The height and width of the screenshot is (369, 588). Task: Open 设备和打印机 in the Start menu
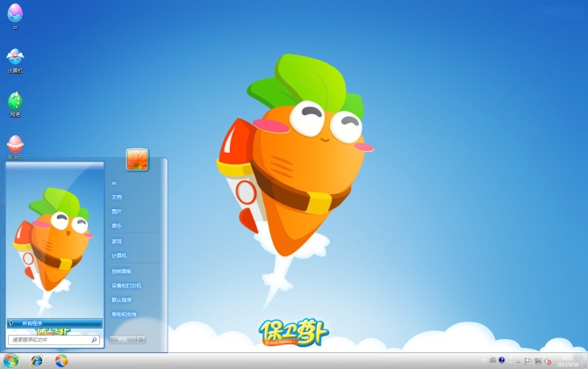pos(126,286)
